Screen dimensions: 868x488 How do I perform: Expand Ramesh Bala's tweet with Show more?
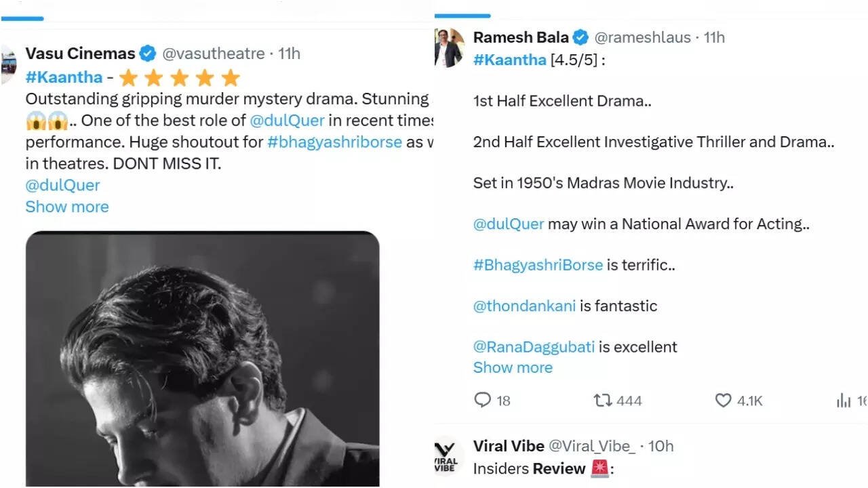pos(513,367)
